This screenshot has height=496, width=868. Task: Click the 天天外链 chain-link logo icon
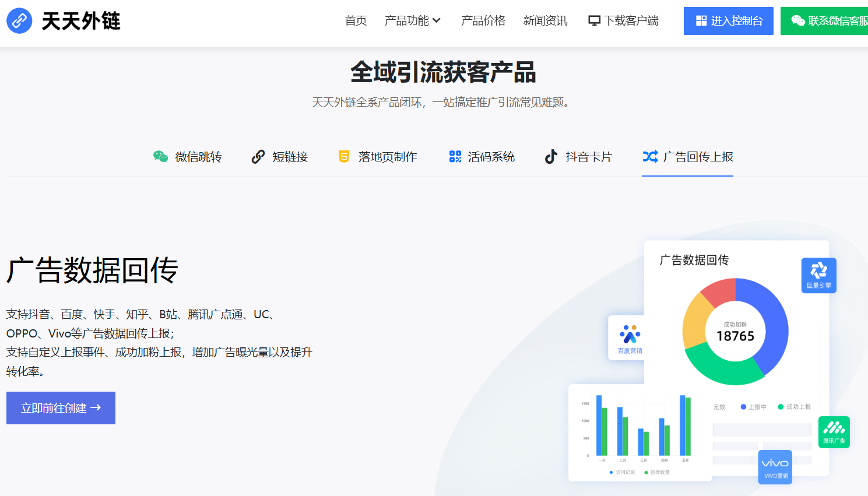[x=19, y=21]
